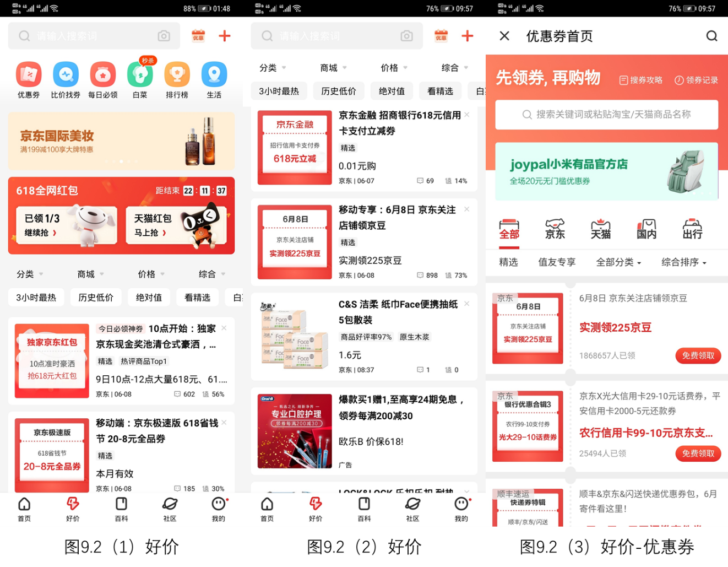Open C&S 洁柔 tissue product thumbnail
The height and width of the screenshot is (567, 728).
pos(295,336)
